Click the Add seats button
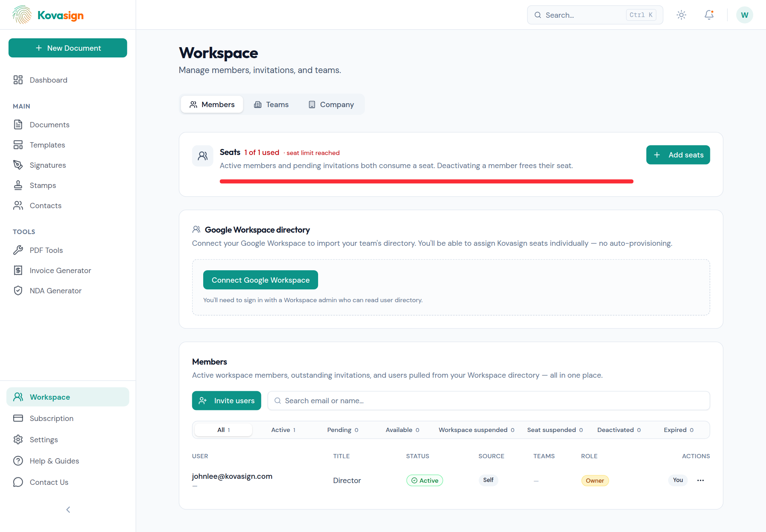Screen dimensions: 766x532 tap(678, 155)
